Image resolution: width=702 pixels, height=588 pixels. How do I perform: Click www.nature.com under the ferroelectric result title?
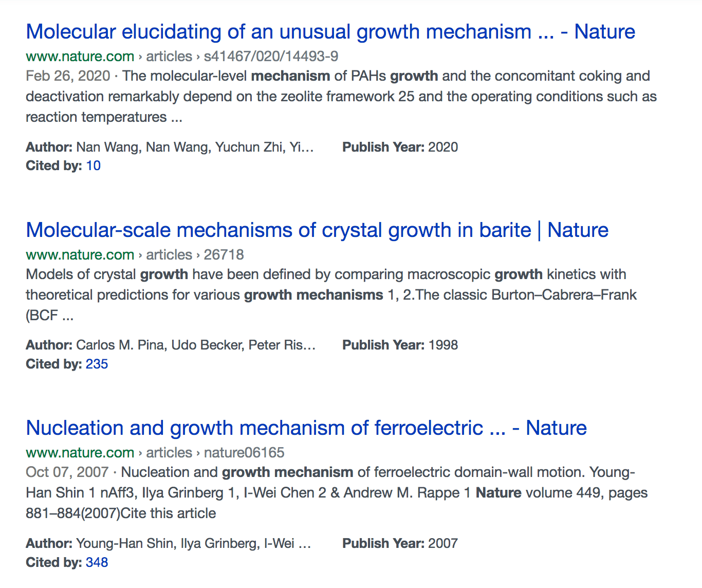(x=80, y=453)
